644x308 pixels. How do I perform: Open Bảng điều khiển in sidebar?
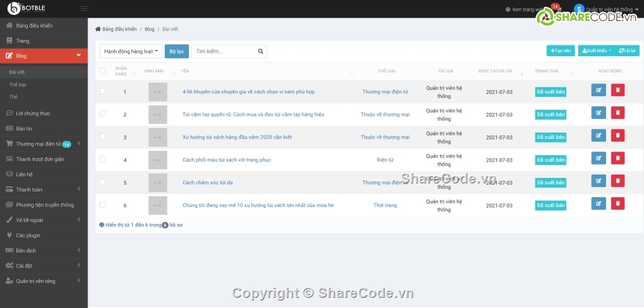coord(43,26)
